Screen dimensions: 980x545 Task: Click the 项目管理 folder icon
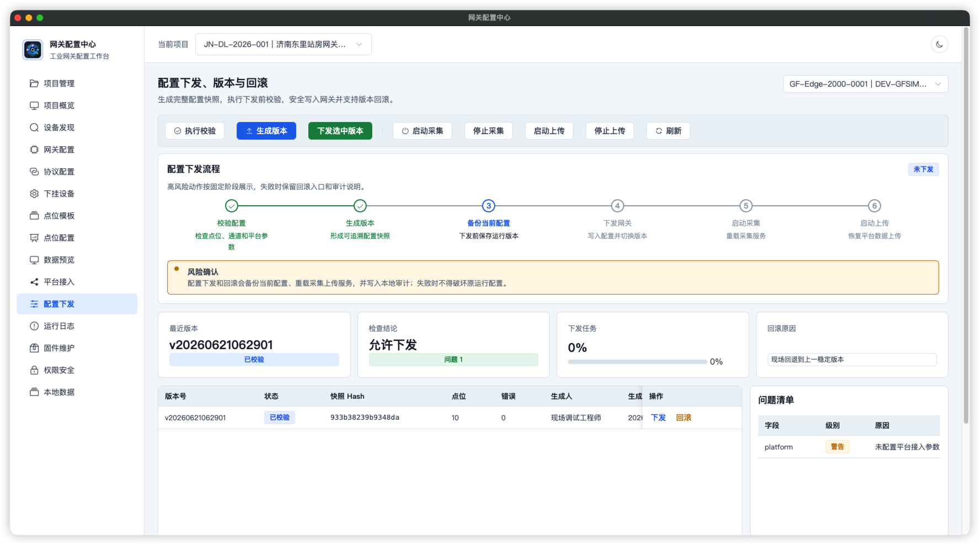pyautogui.click(x=34, y=83)
